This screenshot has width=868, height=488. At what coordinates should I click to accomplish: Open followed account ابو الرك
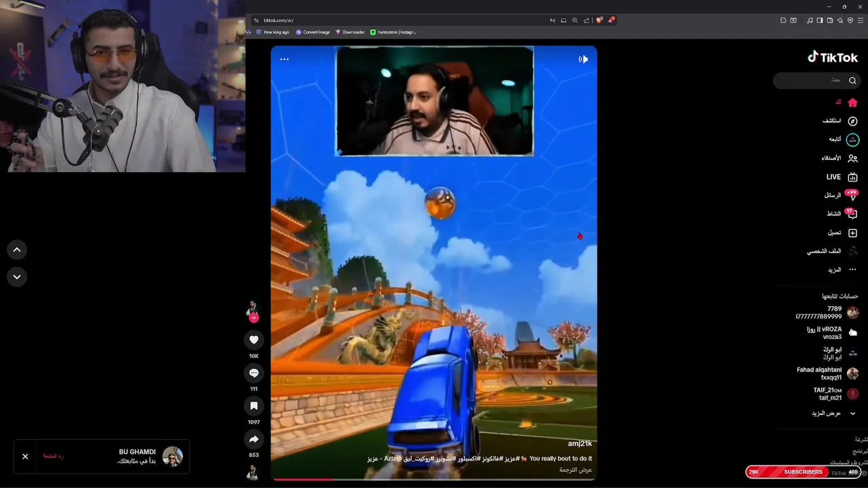point(840,353)
